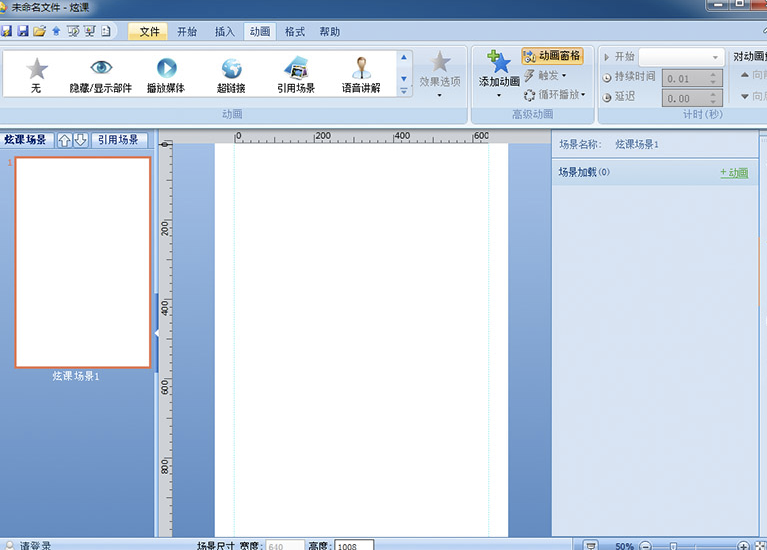Image resolution: width=767 pixels, height=550 pixels.
Task: Expand the animation gallery more arrow
Action: [405, 91]
